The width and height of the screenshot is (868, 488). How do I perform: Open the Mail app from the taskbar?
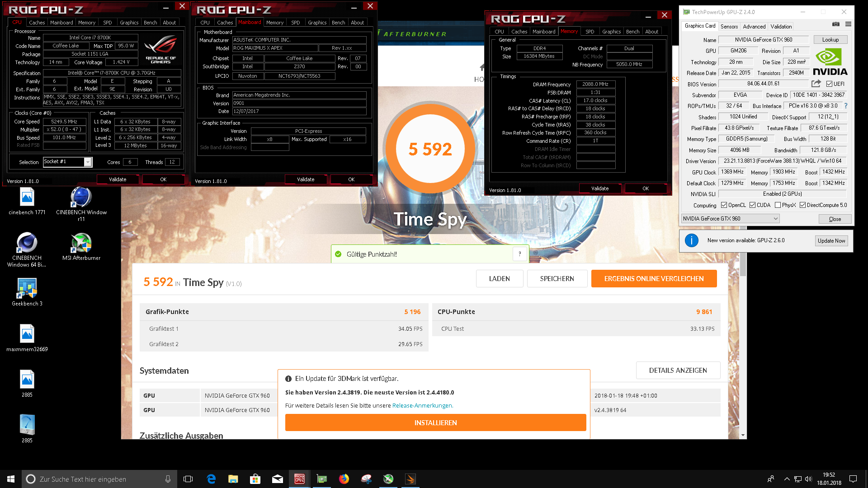pos(278,479)
